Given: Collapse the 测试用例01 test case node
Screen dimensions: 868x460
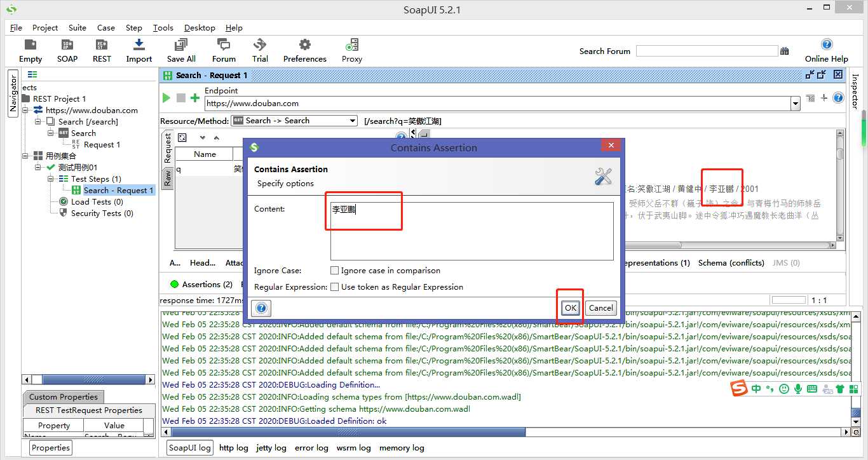Looking at the screenshot, I should 38,167.
